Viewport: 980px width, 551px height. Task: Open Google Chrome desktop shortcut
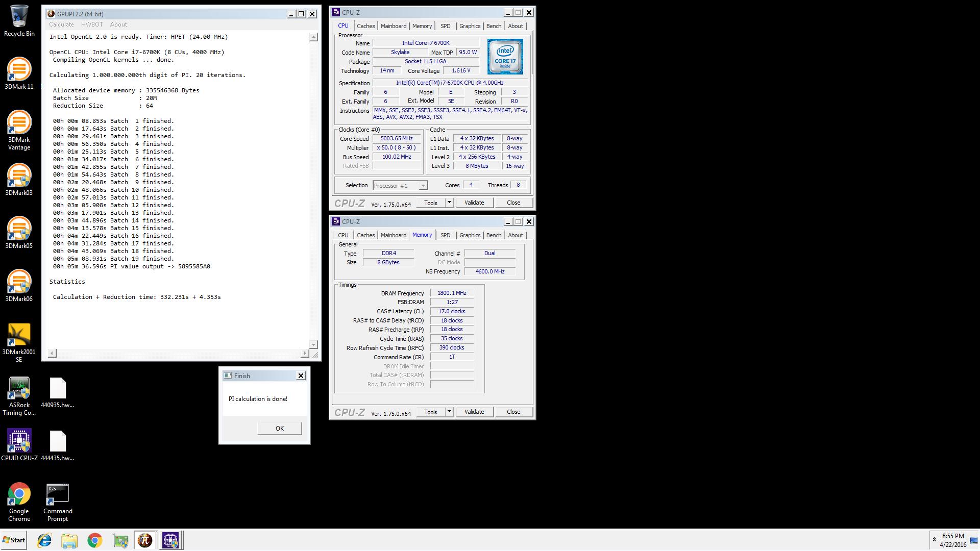(x=19, y=502)
